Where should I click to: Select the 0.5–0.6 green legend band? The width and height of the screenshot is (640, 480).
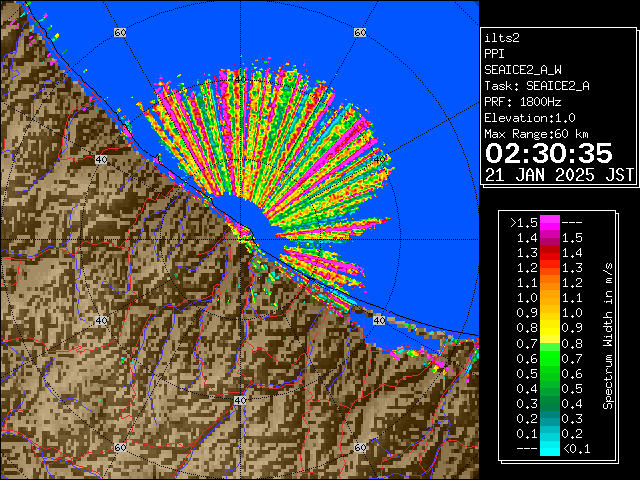coord(550,373)
